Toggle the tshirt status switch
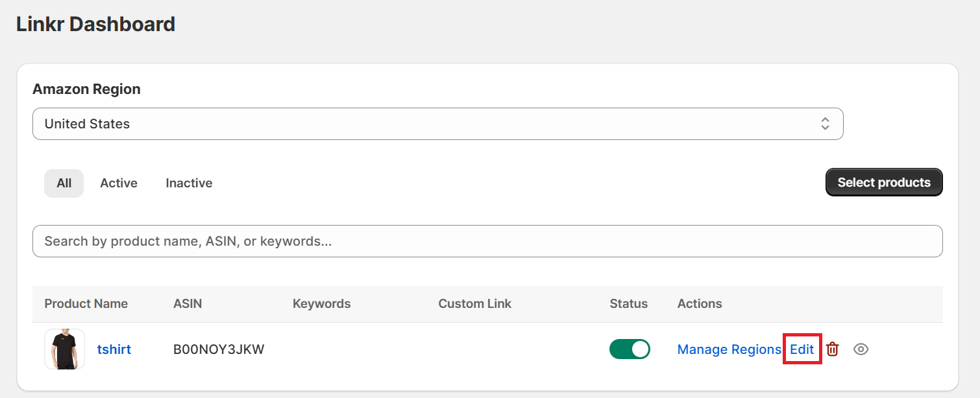980x398 pixels. (629, 349)
